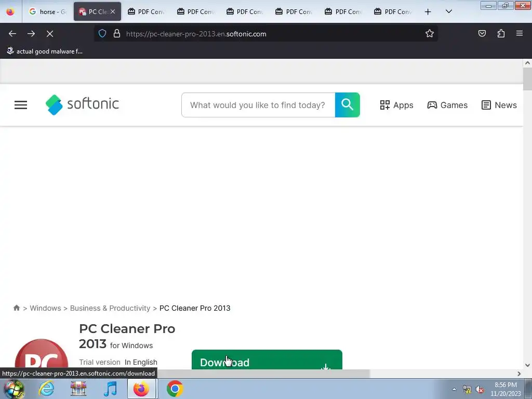Open the Windows breadcrumb link

click(46, 308)
